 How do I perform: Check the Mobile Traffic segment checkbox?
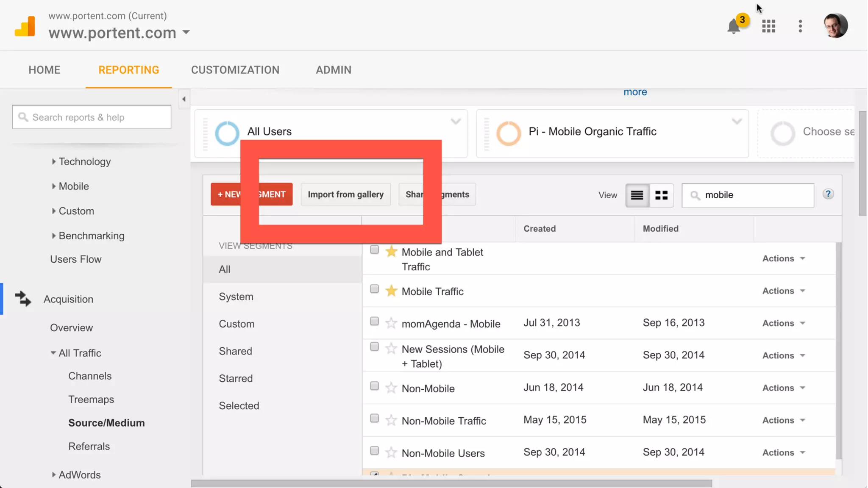pos(374,289)
